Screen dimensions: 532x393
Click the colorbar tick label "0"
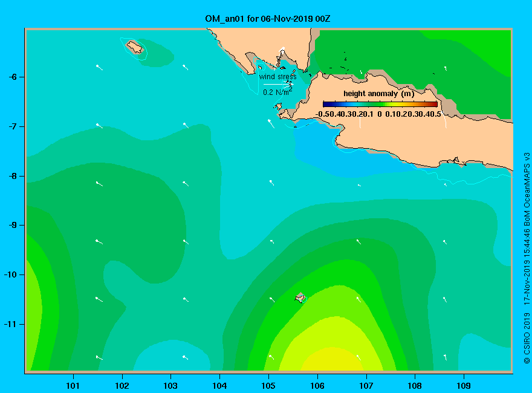tap(380, 114)
